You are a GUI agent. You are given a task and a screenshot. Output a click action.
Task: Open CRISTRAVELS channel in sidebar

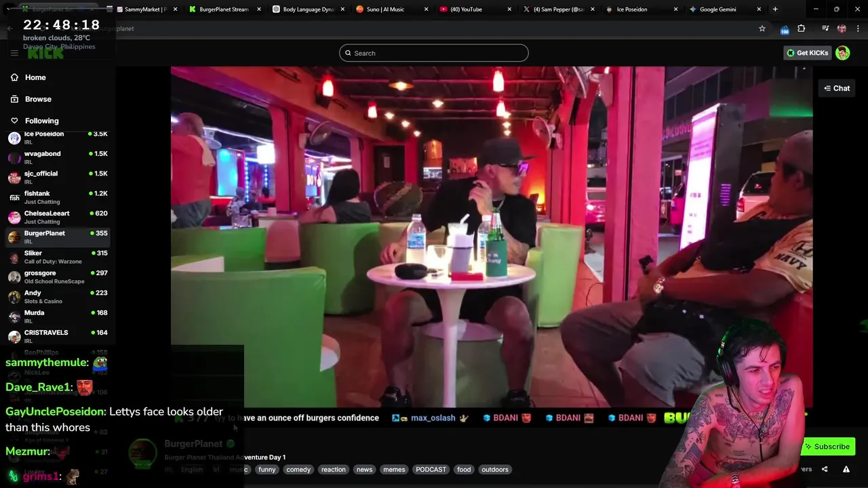[x=58, y=336]
